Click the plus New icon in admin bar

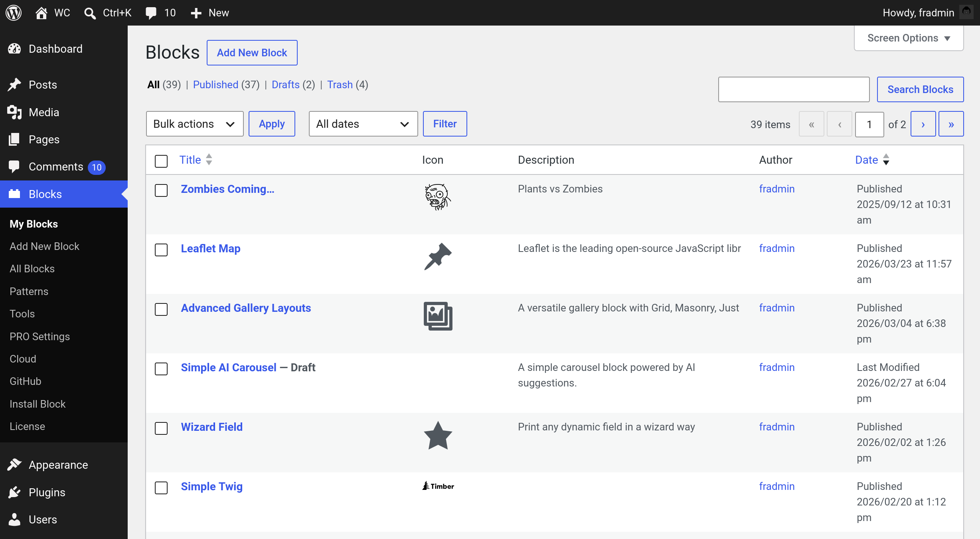(x=196, y=13)
